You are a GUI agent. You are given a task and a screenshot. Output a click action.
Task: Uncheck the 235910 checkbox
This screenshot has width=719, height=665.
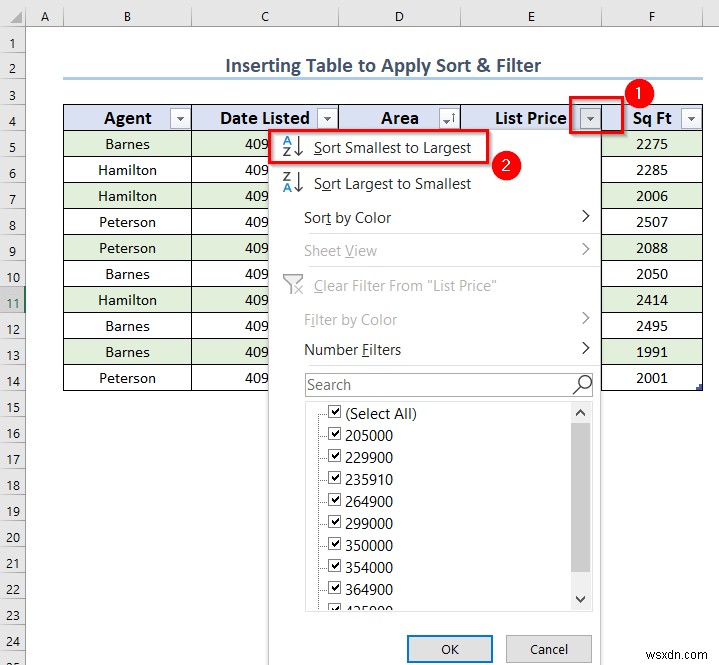(335, 477)
